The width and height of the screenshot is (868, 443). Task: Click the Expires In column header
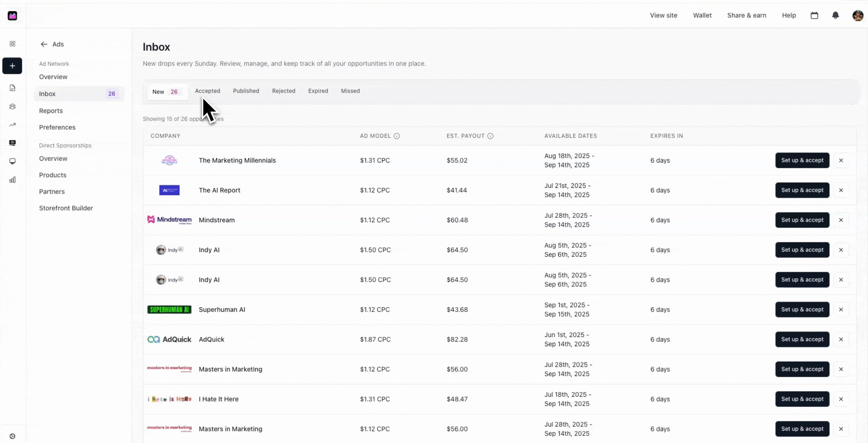[667, 136]
